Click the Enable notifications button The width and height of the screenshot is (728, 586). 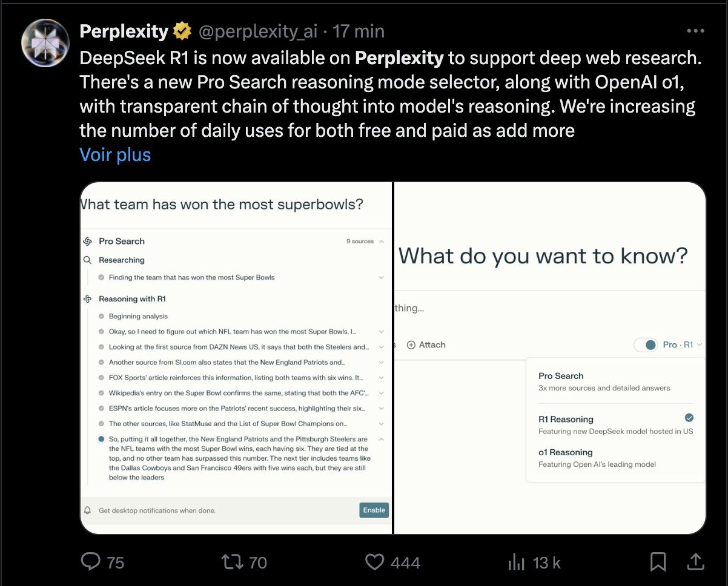coord(374,510)
